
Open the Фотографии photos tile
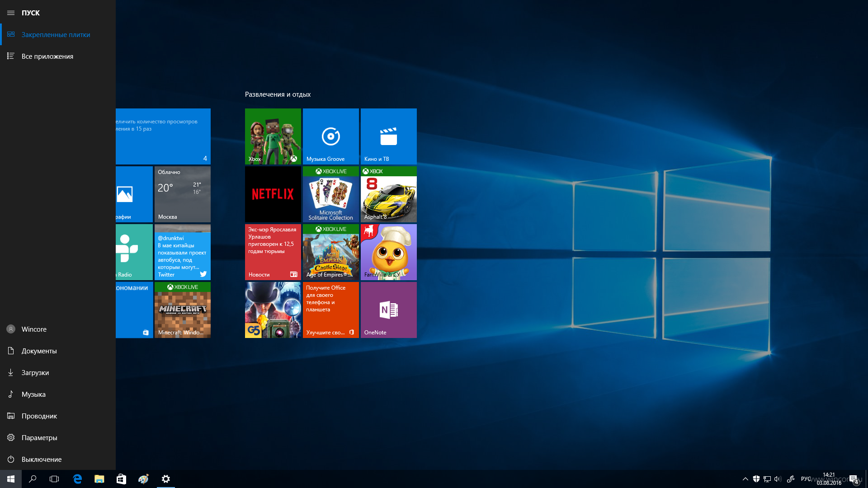(134, 194)
